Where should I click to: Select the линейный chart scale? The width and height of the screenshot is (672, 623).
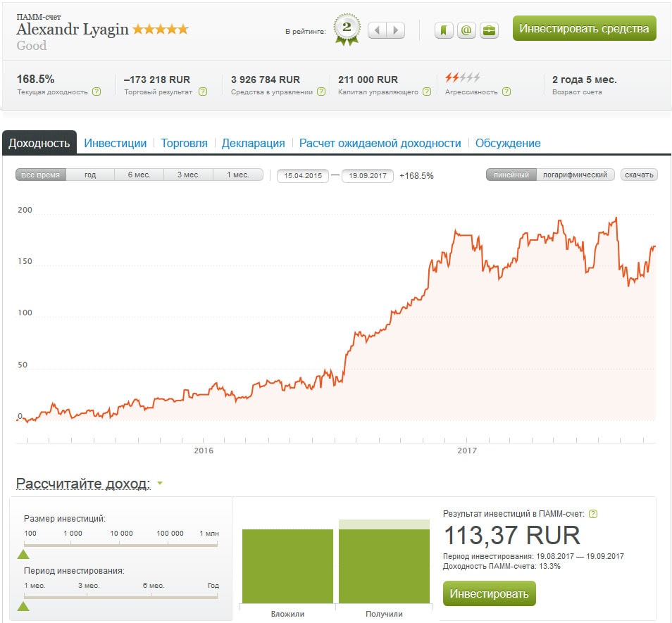[511, 175]
